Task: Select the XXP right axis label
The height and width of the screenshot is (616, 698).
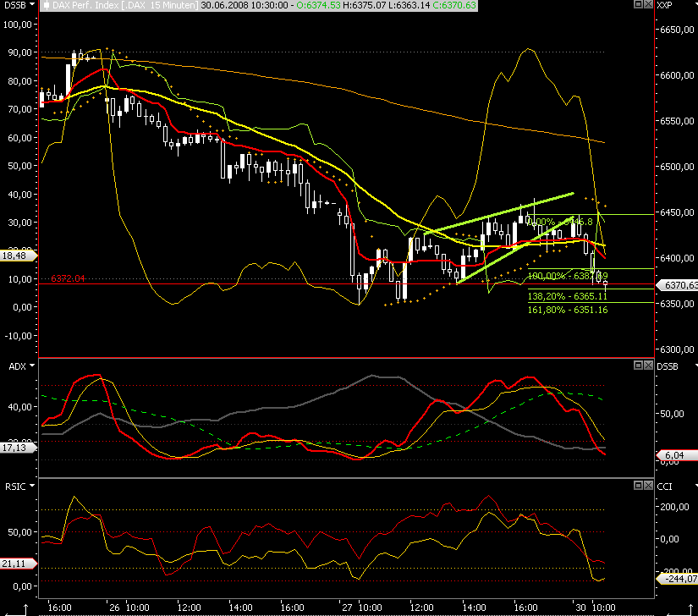Action: pyautogui.click(x=664, y=5)
